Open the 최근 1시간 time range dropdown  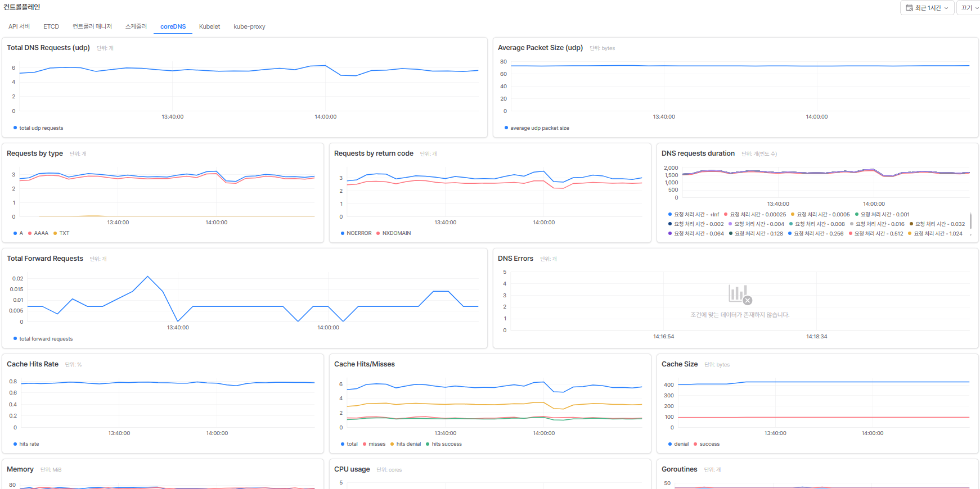pyautogui.click(x=927, y=8)
